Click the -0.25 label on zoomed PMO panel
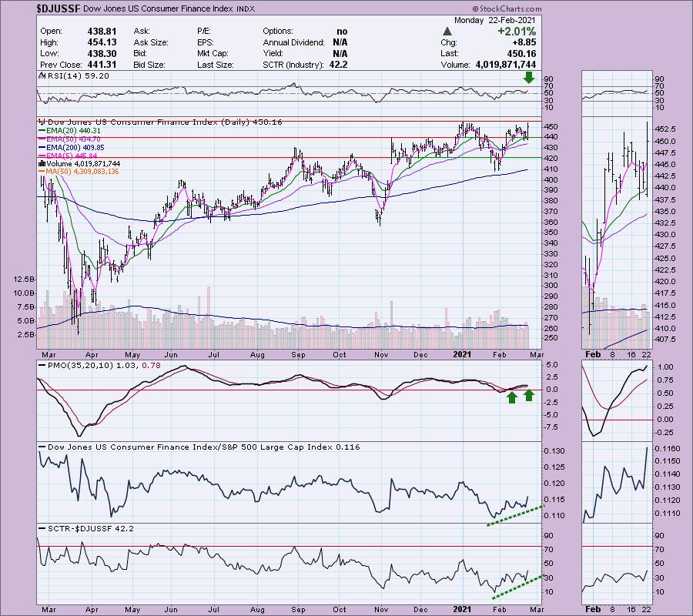The image size is (693, 616). coord(664,433)
